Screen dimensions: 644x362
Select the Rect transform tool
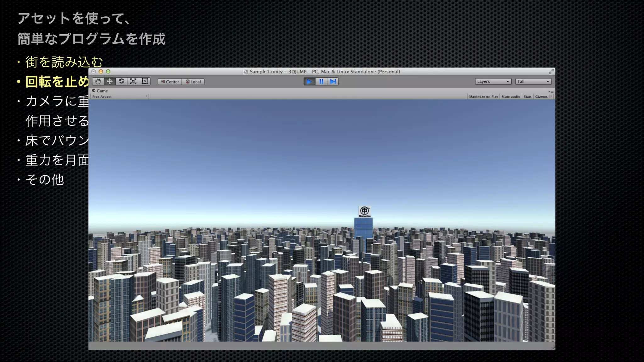pos(145,82)
